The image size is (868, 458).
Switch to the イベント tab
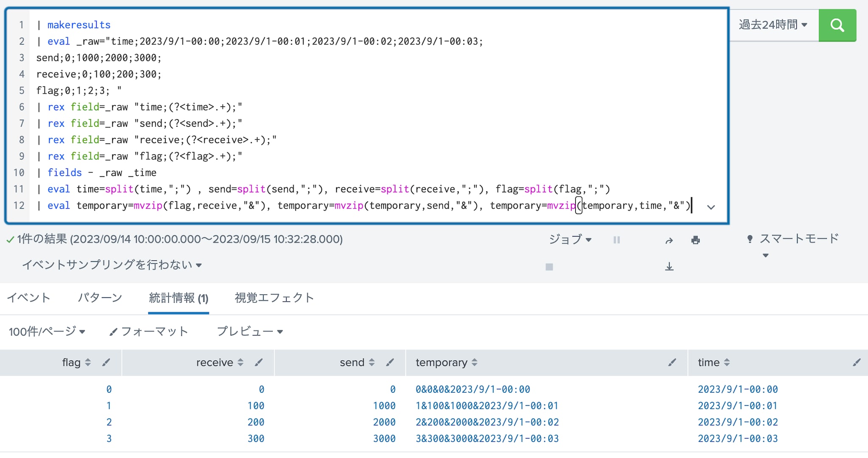pyautogui.click(x=29, y=298)
